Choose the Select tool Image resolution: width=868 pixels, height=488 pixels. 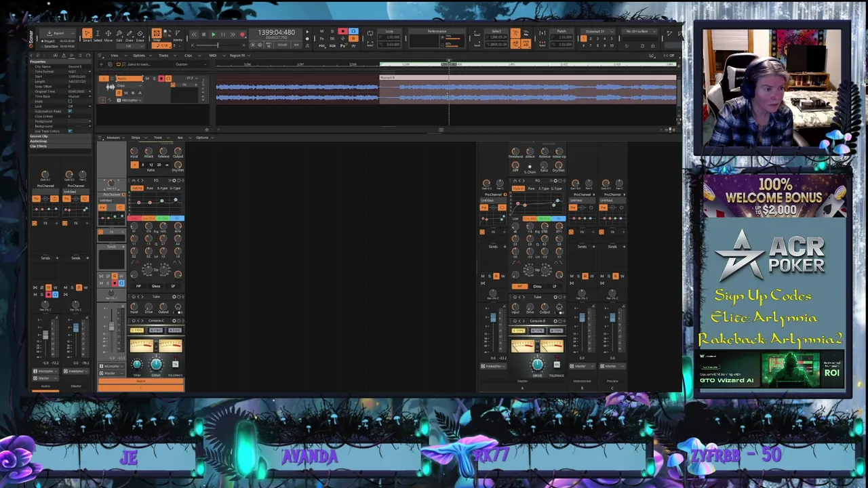(98, 34)
